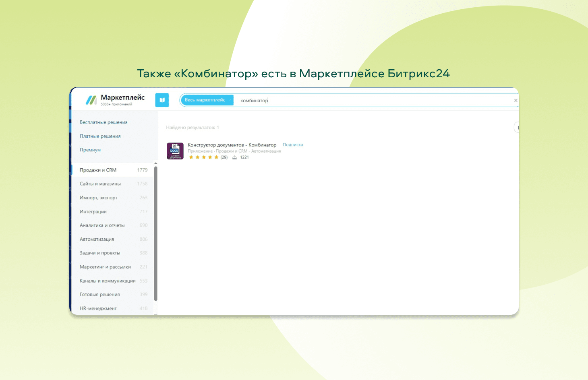Select the Аналитика и отчеты category
The width and height of the screenshot is (588, 380).
click(113, 225)
